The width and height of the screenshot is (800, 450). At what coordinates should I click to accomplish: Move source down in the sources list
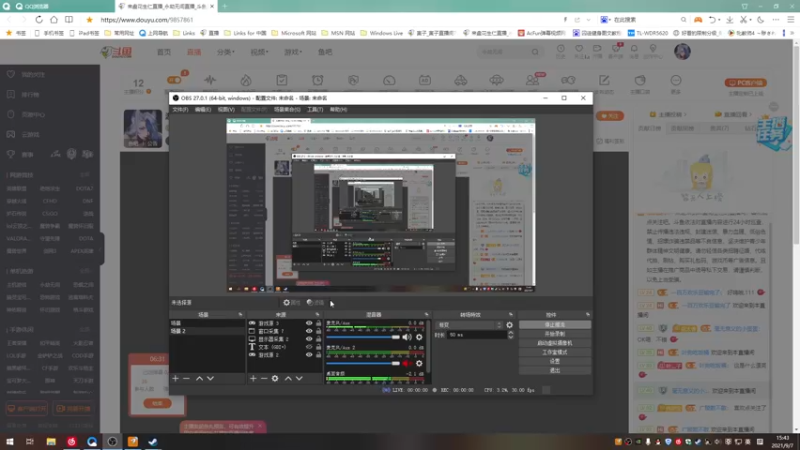(299, 379)
